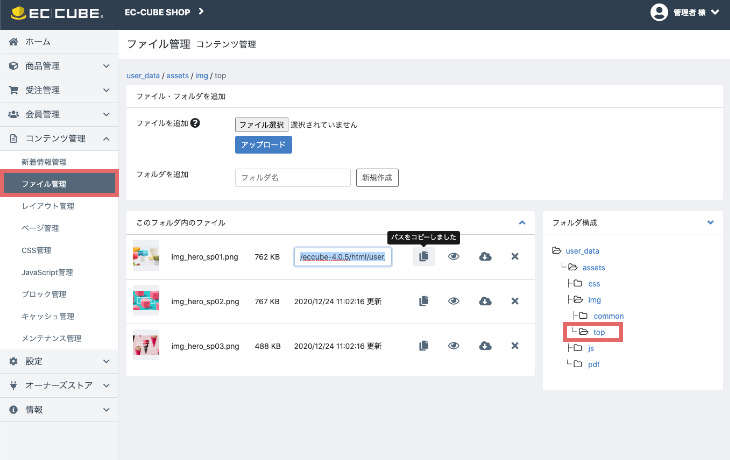Viewport: 730px width, 460px height.
Task: Go to ホーム in sidebar
Action: pyautogui.click(x=59, y=42)
